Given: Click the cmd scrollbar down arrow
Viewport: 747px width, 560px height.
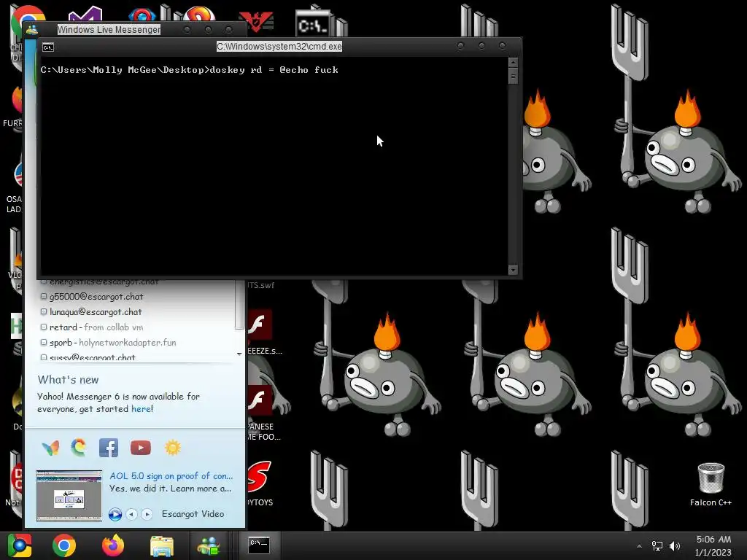Looking at the screenshot, I should tap(513, 270).
